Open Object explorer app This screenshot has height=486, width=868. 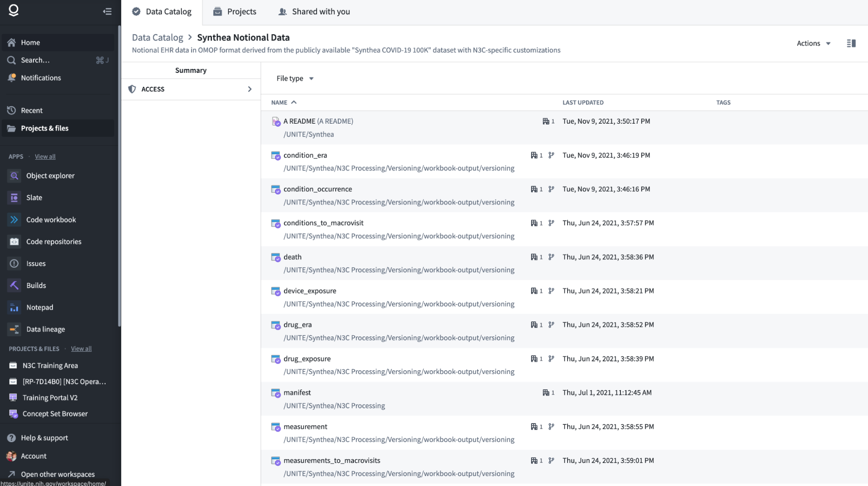coord(50,176)
